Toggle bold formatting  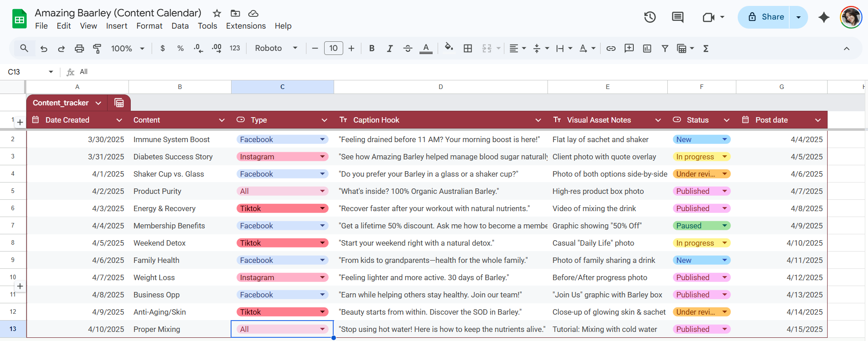(372, 48)
